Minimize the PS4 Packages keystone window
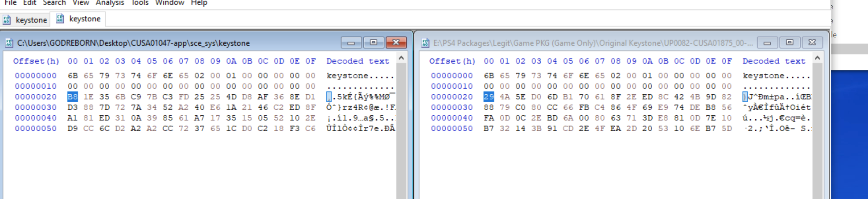The image size is (868, 199). (767, 42)
